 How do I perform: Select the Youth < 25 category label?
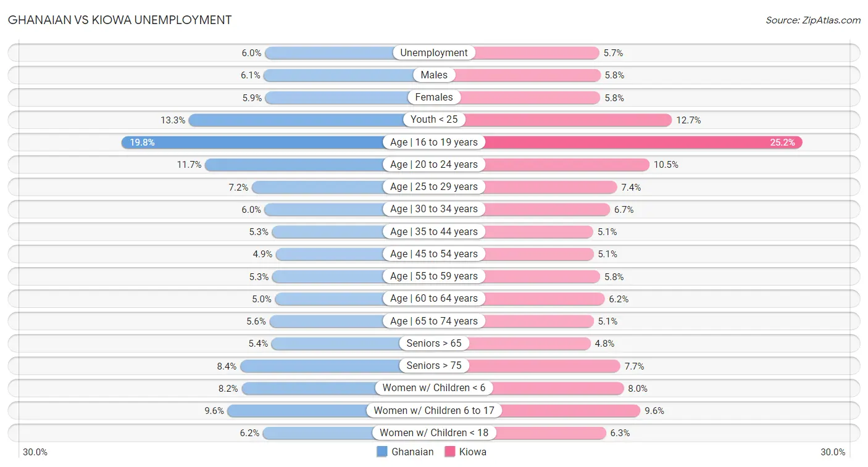(434, 120)
